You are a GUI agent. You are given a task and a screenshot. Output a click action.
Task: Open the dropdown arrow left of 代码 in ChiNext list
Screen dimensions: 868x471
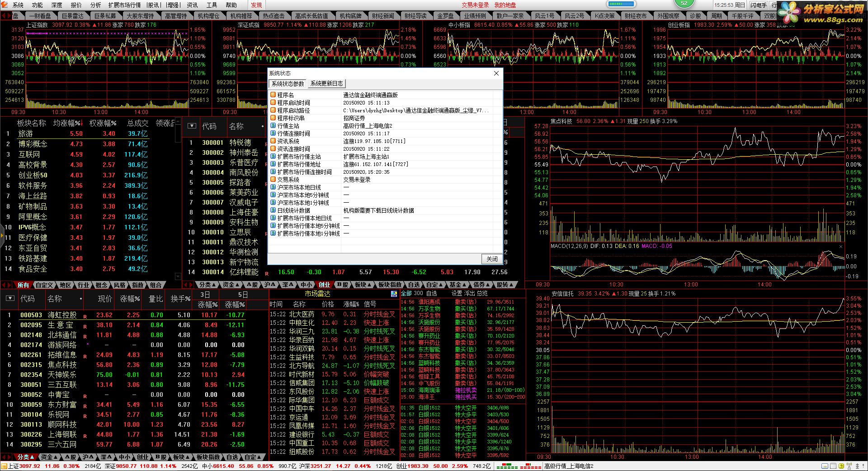point(192,126)
